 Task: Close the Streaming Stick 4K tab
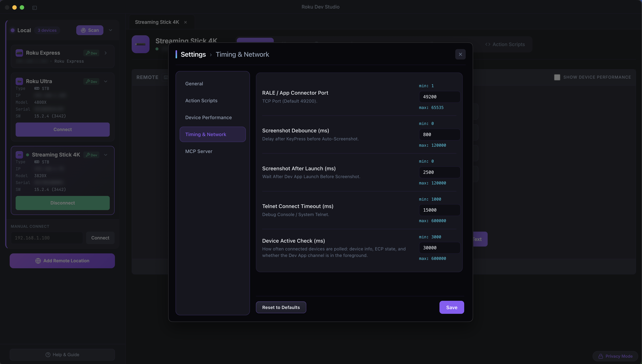tap(186, 22)
